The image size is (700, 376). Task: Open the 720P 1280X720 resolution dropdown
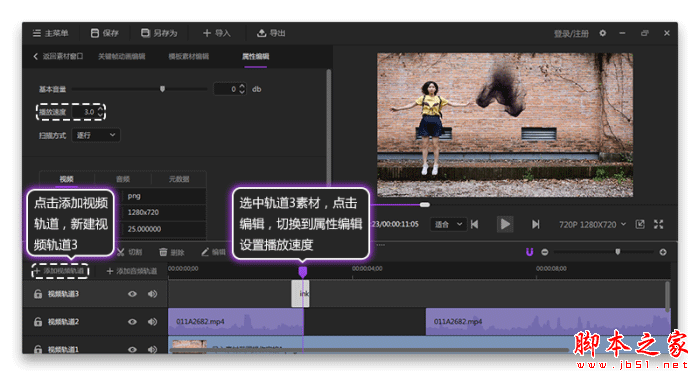592,224
